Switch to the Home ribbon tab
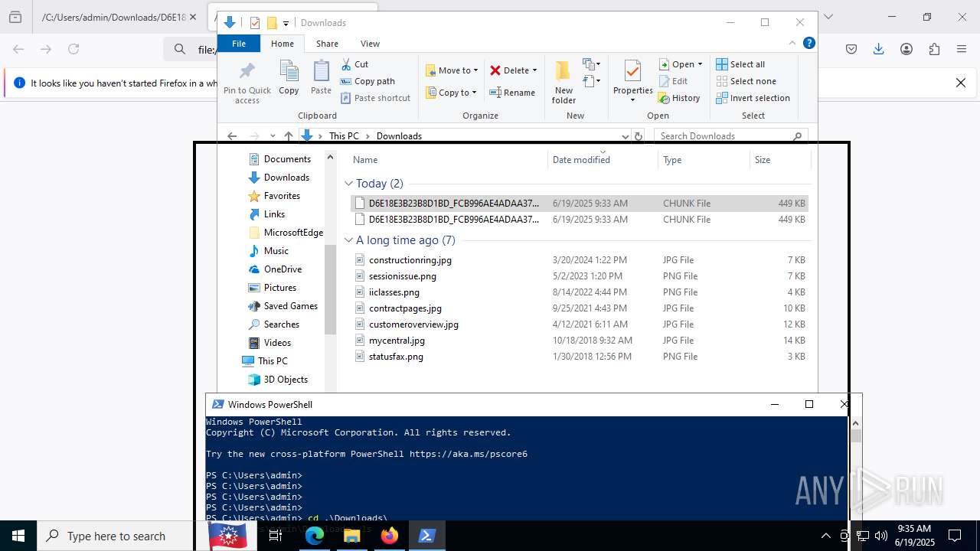This screenshot has width=980, height=551. 283,44
